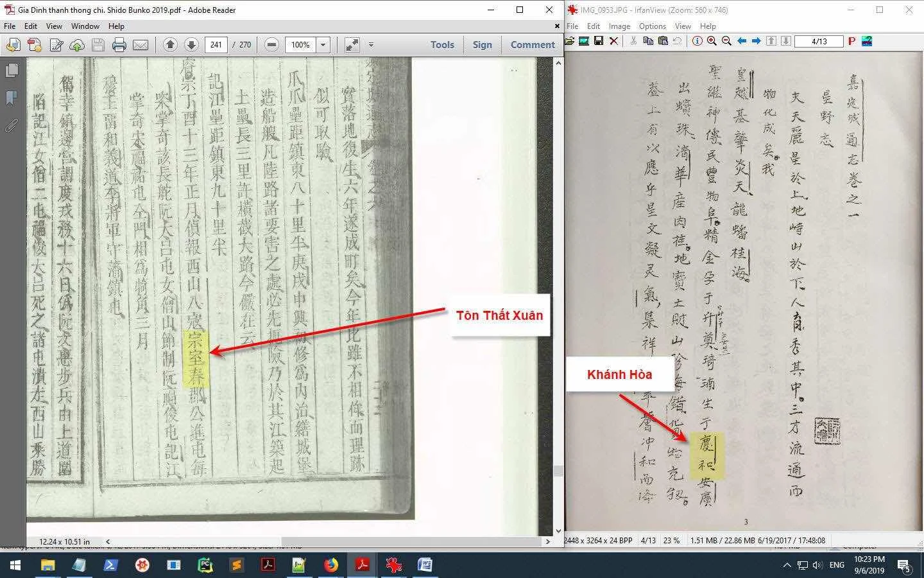Zoom out using the minus button in Reader
The width and height of the screenshot is (924, 578).
[x=271, y=44]
